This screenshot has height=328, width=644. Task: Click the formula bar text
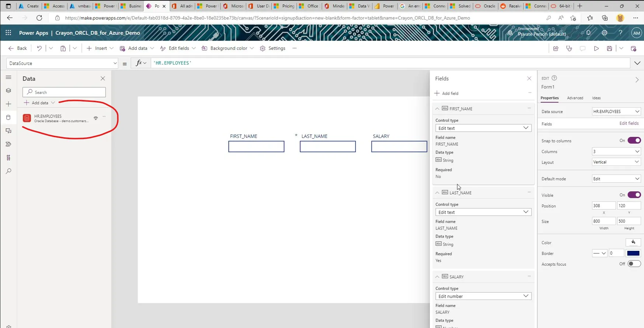(172, 63)
